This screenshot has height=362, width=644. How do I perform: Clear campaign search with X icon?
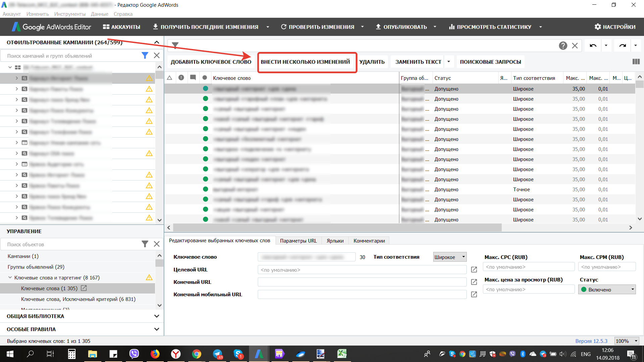[157, 56]
